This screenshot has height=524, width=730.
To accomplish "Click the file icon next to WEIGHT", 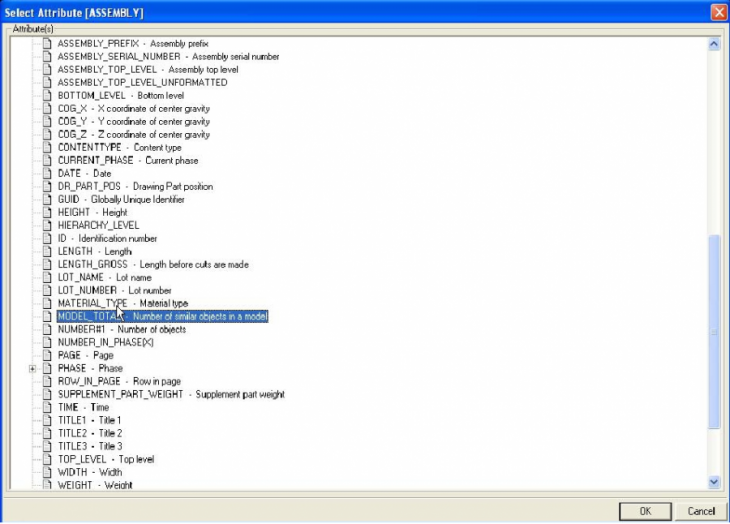I will pyautogui.click(x=47, y=485).
